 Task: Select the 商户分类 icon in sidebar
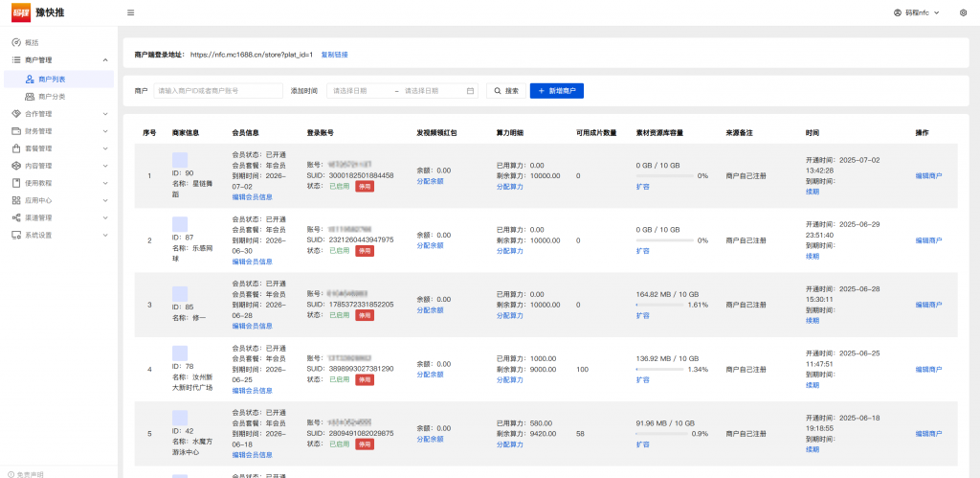click(30, 96)
